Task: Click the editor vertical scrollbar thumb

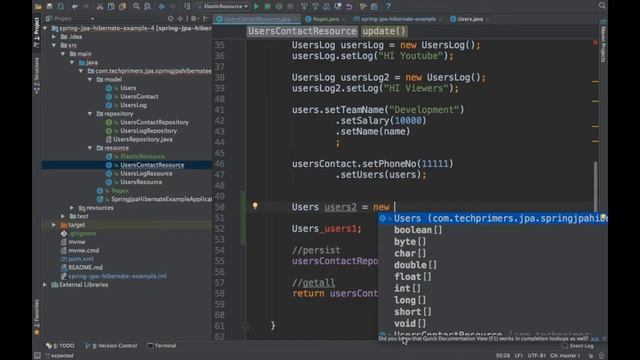Action: click(x=595, y=186)
